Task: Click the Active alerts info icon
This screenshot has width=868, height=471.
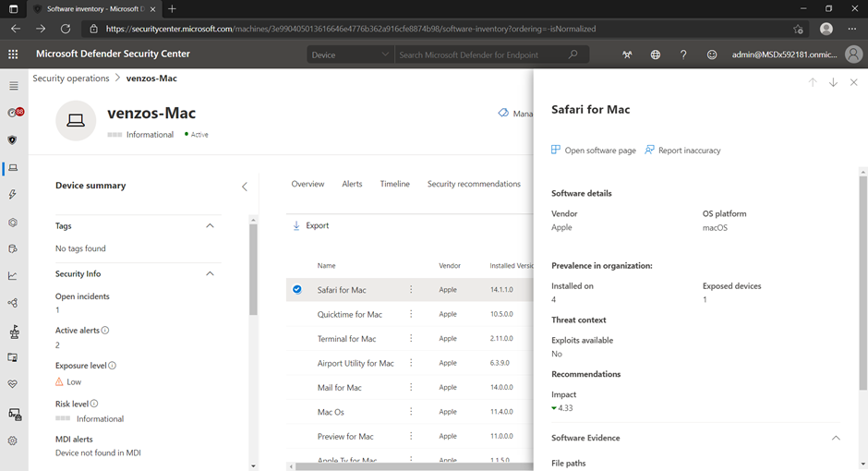Action: (105, 331)
